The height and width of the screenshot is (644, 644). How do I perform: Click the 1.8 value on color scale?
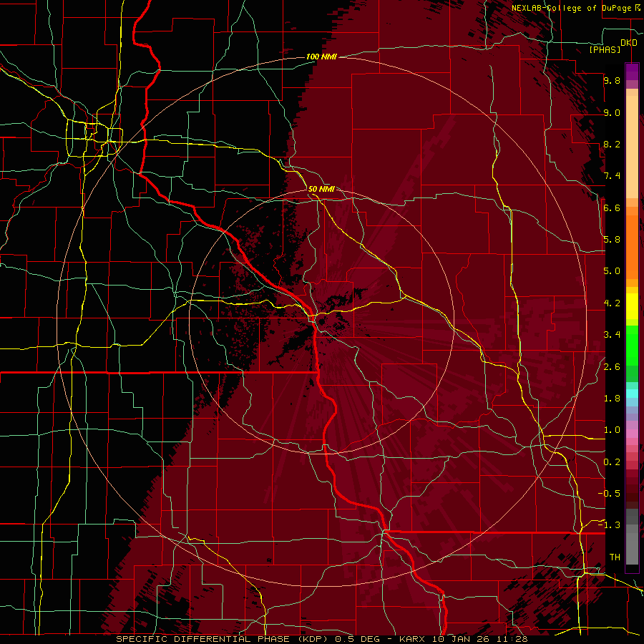point(612,399)
